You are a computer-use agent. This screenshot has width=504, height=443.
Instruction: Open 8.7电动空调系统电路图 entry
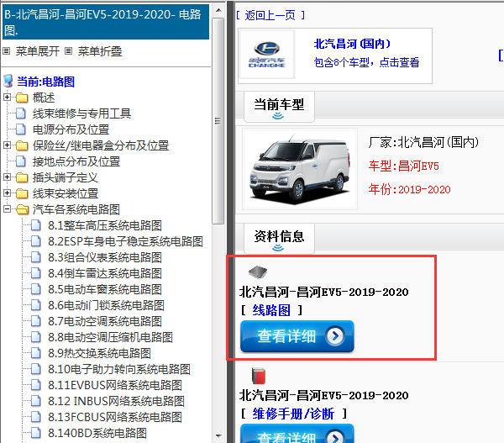pyautogui.click(x=105, y=321)
